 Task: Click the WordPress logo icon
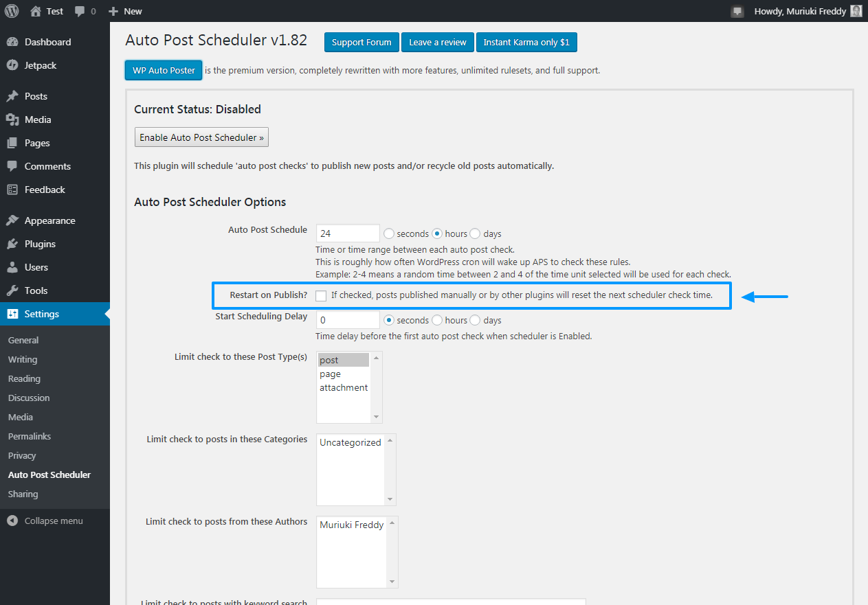(12, 11)
